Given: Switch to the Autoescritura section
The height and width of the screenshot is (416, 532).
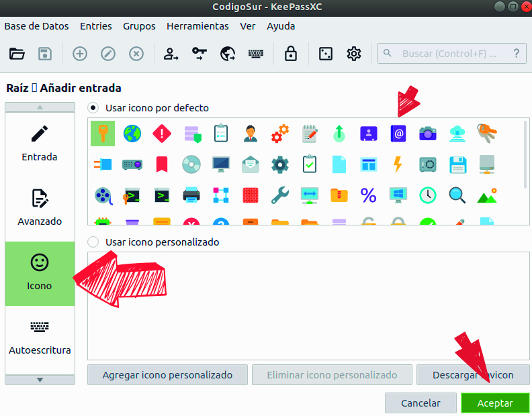Looking at the screenshot, I should (x=40, y=338).
